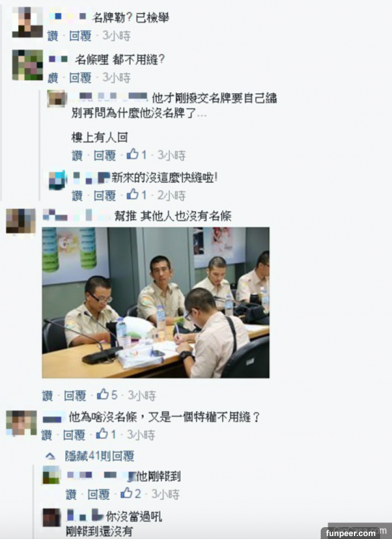Image resolution: width=392 pixels, height=539 pixels.
Task: Like the '名牌勒?已檢舉' comment
Action: 53,36
